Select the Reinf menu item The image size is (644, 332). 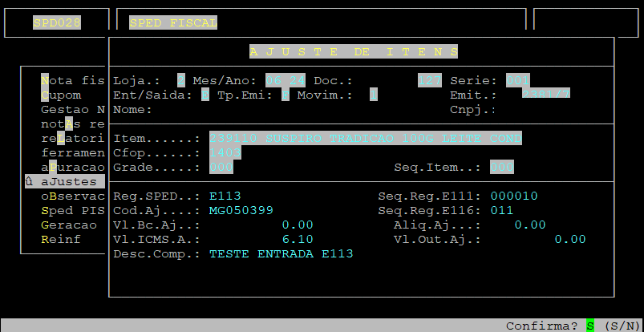pyautogui.click(x=60, y=239)
